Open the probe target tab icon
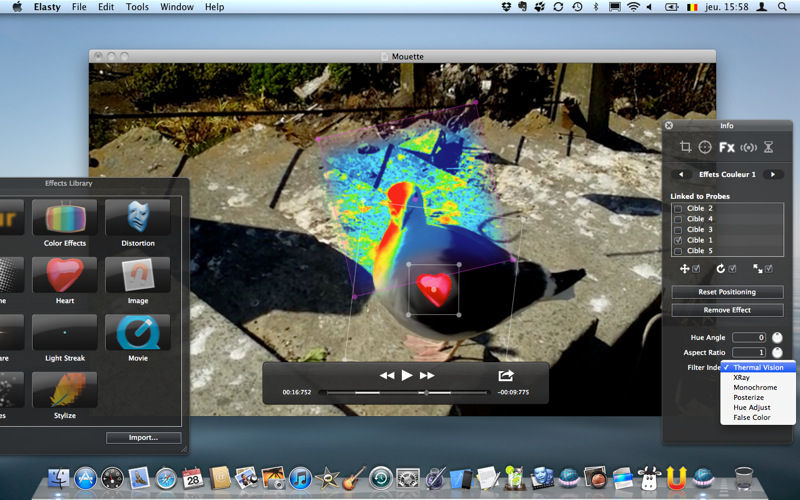 (x=705, y=147)
